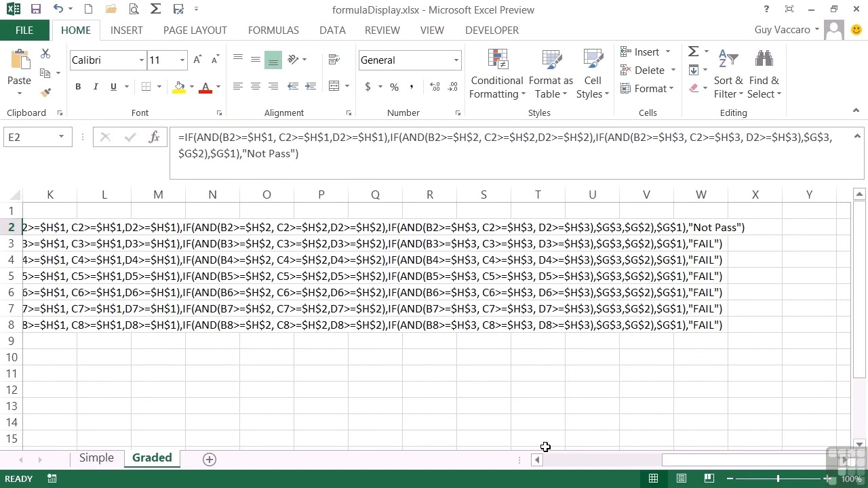This screenshot has width=868, height=488.
Task: Open the General number format dropdown
Action: tap(456, 60)
